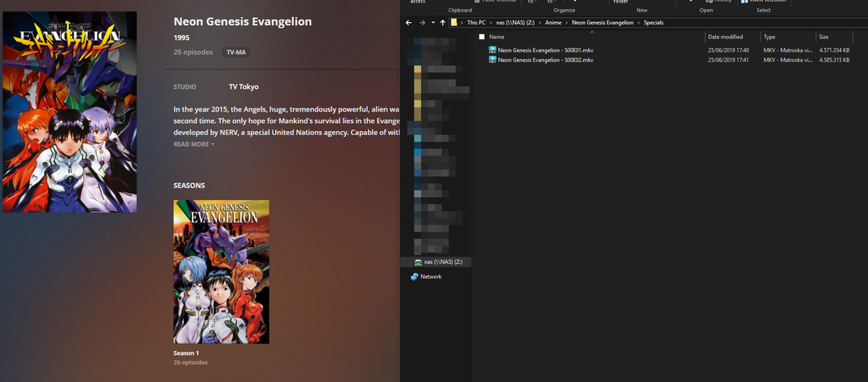Expand chevron after 'This PC' breadcrumb
The image size is (868, 382).
[491, 23]
